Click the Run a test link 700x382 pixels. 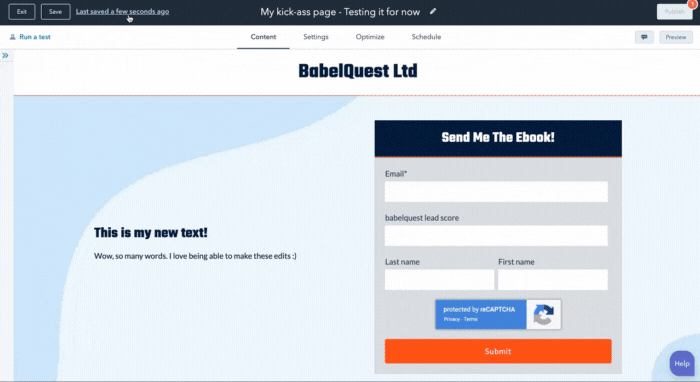35,37
